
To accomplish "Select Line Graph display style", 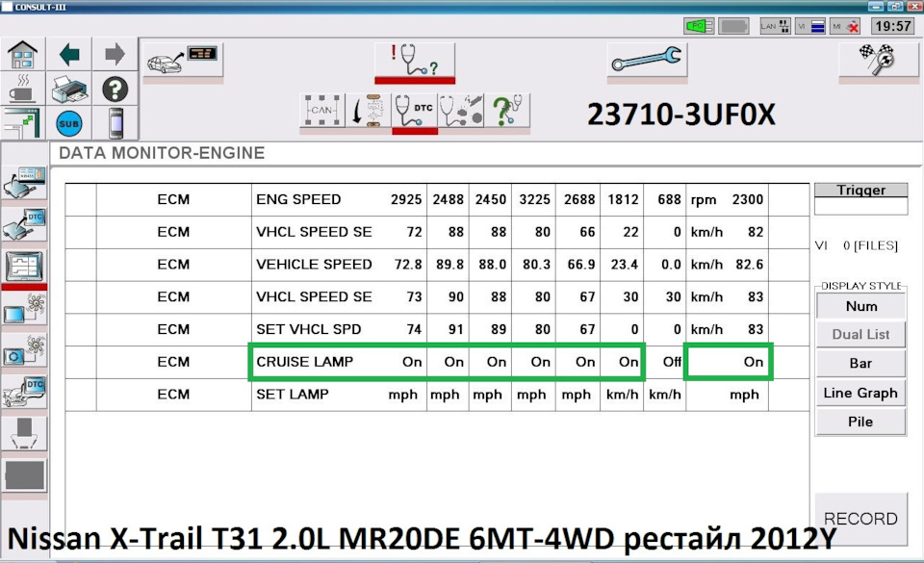I will click(x=860, y=393).
